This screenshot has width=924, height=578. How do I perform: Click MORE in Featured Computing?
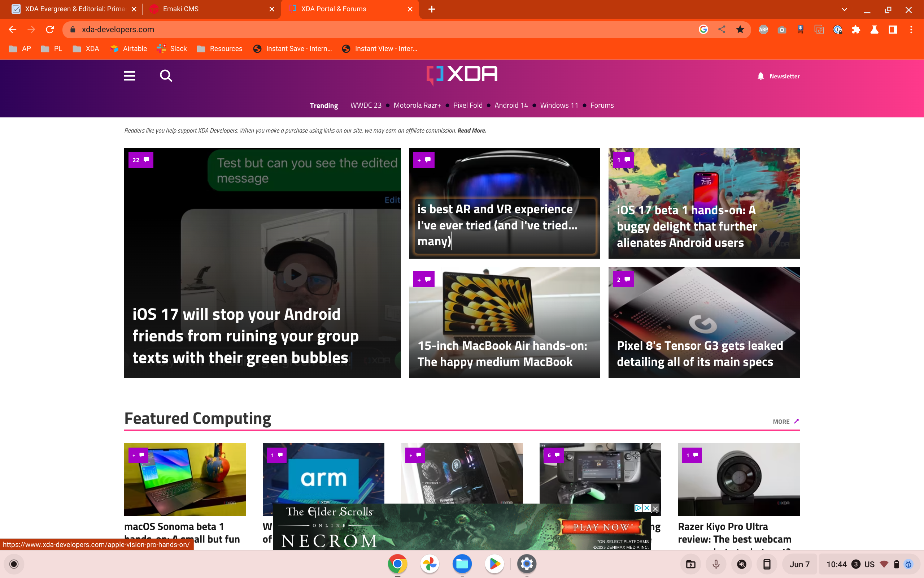pos(786,421)
